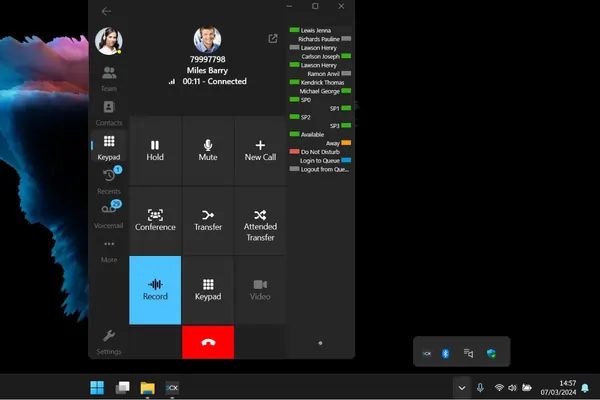Screen dimensions: 600x400
Task: Open Task View on taskbar
Action: pyautogui.click(x=122, y=387)
